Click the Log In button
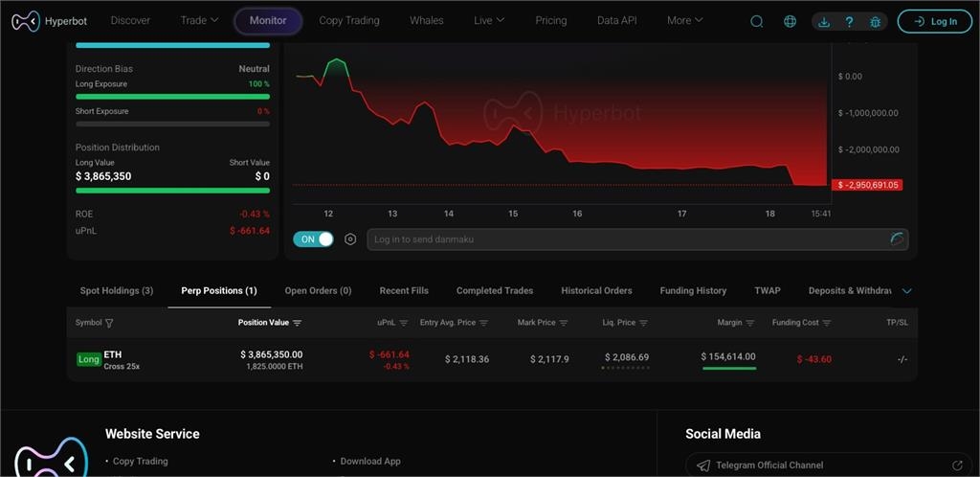The width and height of the screenshot is (980, 477). pos(934,21)
